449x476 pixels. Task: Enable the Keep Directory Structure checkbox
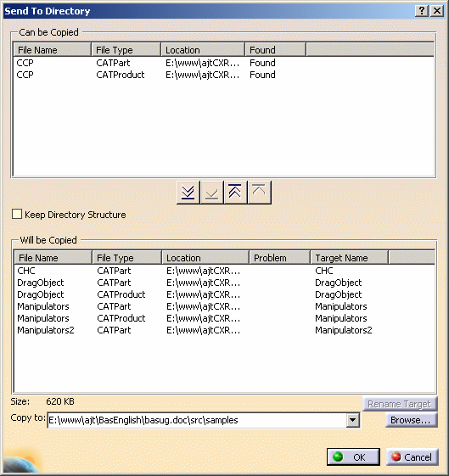[17, 214]
